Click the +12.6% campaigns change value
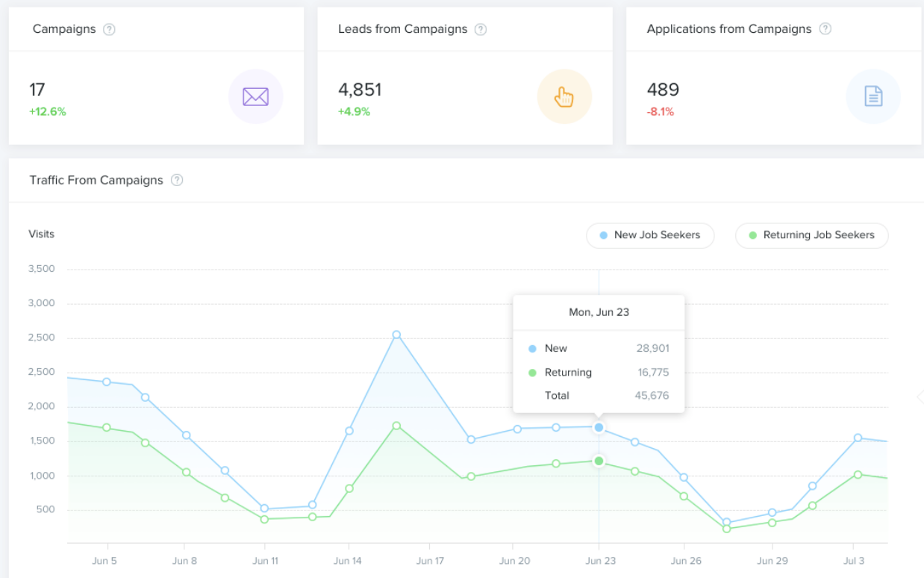924x578 pixels. (x=48, y=112)
